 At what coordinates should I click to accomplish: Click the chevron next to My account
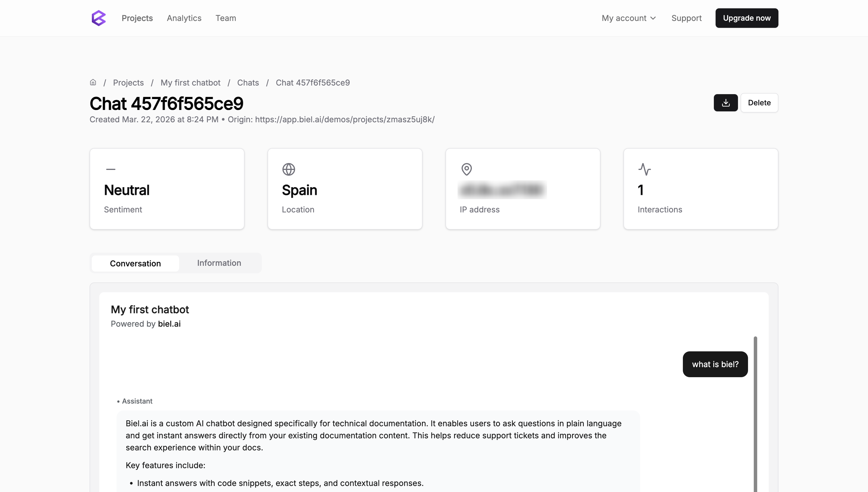[653, 18]
